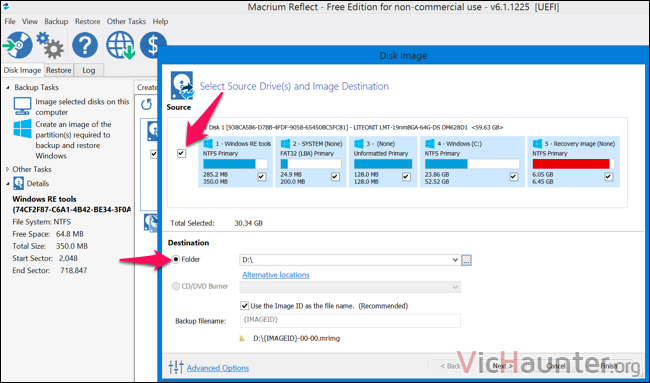Open the File menu
650x383 pixels.
(10, 22)
